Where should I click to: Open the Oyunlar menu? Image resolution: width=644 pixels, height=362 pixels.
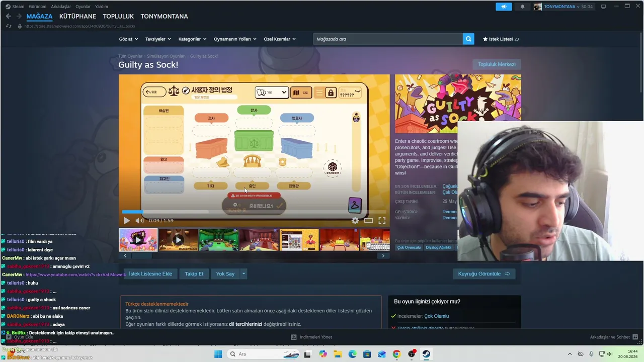tap(84, 7)
